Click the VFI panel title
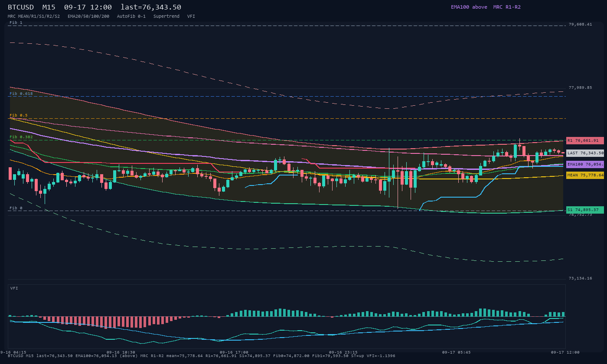Screen dimensions: 607x364 point(14,288)
